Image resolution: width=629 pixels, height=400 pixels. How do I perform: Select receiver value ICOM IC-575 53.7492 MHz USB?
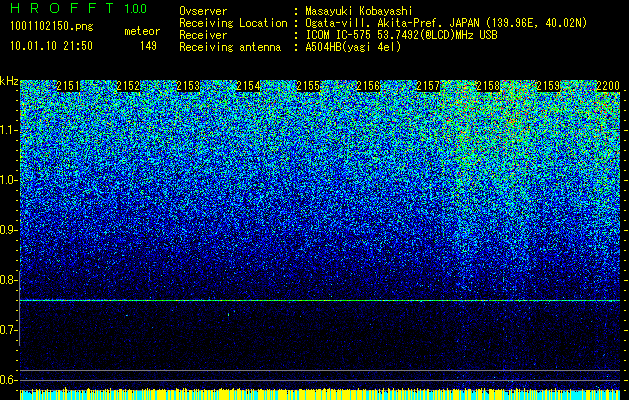tap(401, 35)
